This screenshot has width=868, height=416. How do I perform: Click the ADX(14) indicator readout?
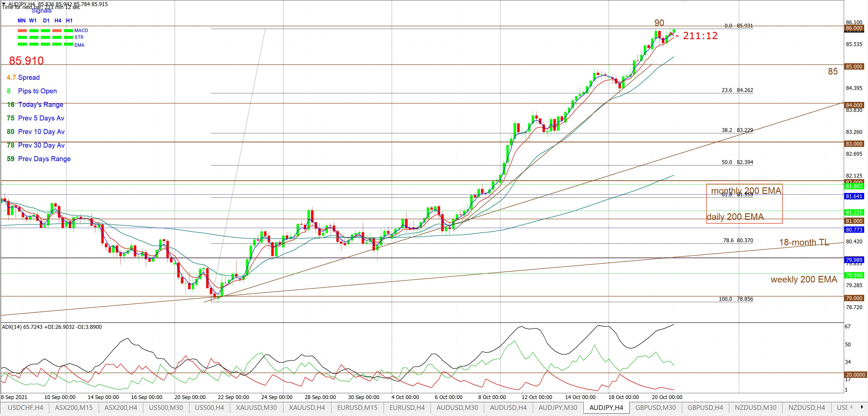coord(52,327)
